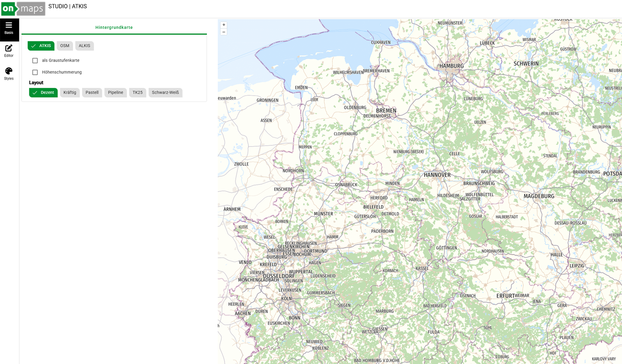Choose the Pastell layout
Viewport: 622px width, 364px height.
92,92
